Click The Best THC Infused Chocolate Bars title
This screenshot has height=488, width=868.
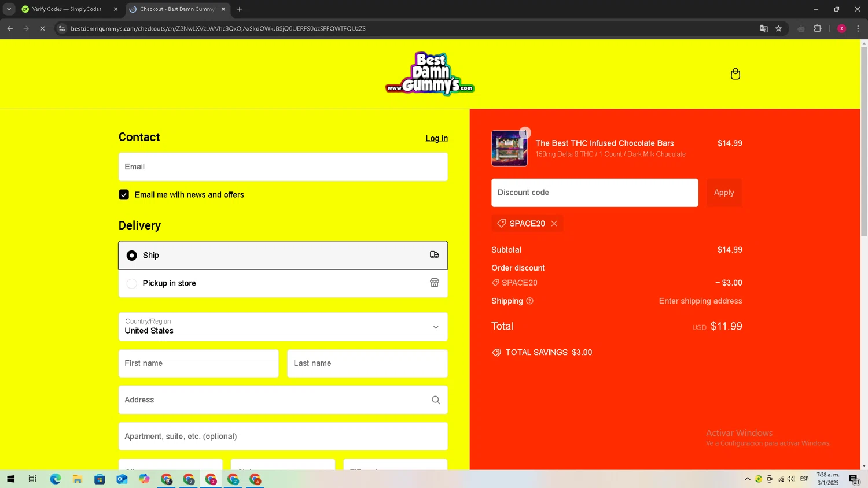605,143
